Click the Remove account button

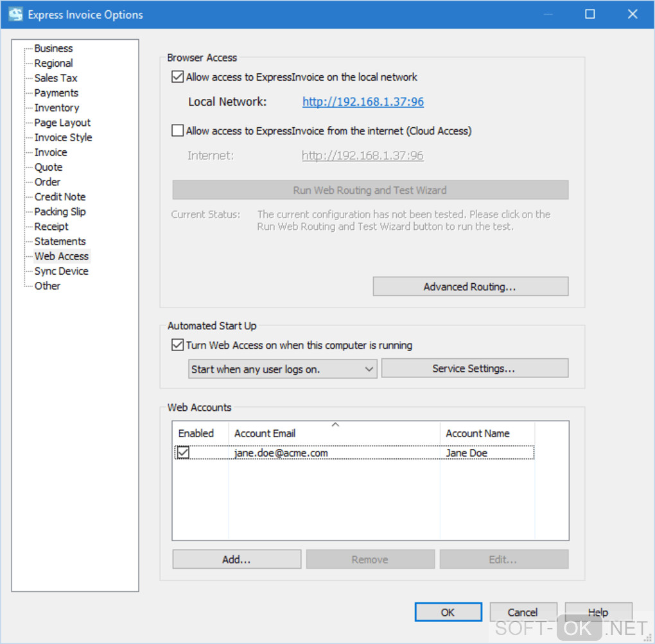370,559
